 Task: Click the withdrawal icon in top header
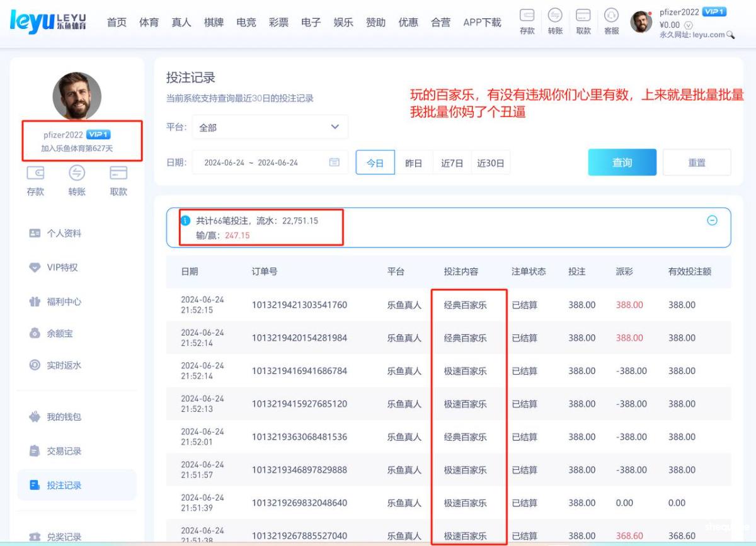coord(583,16)
